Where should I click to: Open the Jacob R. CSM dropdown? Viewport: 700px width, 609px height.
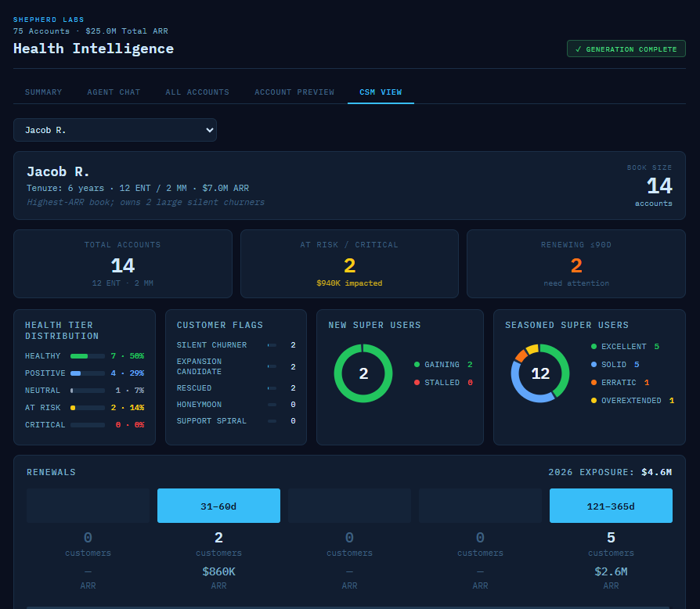tap(115, 130)
